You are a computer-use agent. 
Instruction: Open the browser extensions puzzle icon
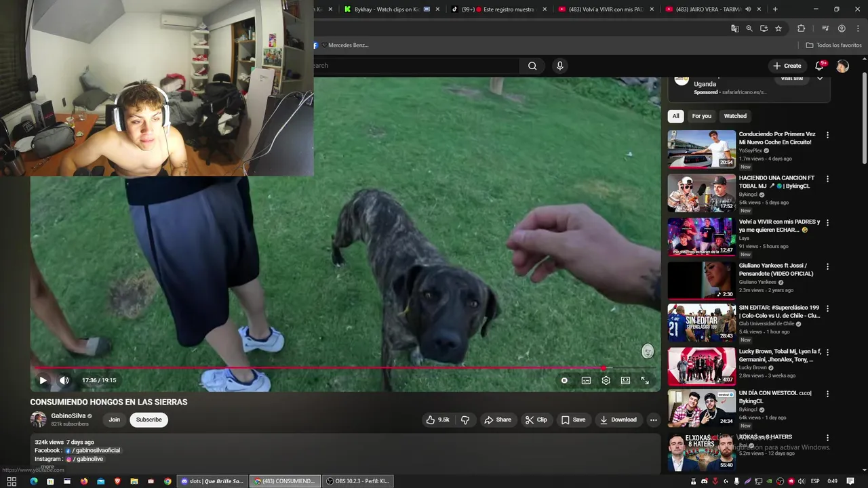click(x=801, y=28)
